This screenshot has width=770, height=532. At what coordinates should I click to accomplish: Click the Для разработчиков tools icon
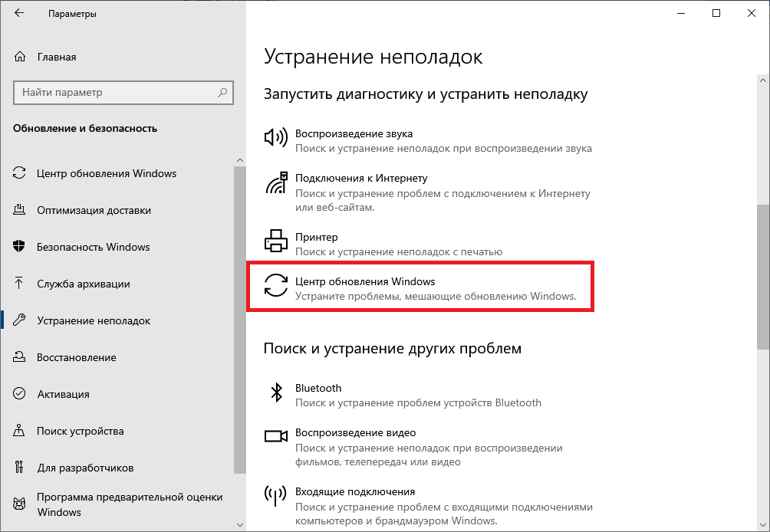(19, 467)
